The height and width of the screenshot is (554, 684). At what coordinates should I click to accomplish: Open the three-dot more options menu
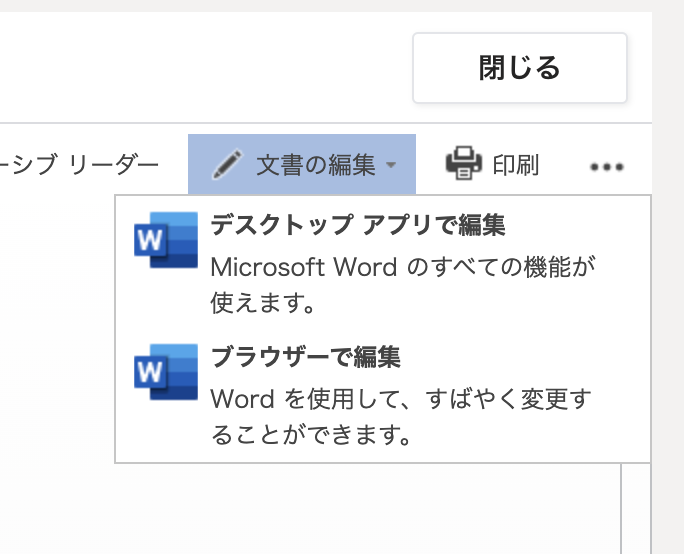(606, 167)
